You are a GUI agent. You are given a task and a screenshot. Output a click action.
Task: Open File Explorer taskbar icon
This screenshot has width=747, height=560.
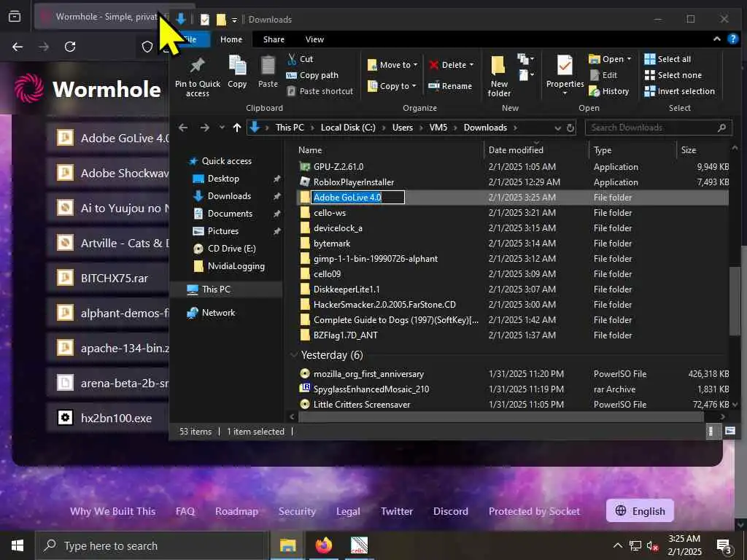coord(287,545)
